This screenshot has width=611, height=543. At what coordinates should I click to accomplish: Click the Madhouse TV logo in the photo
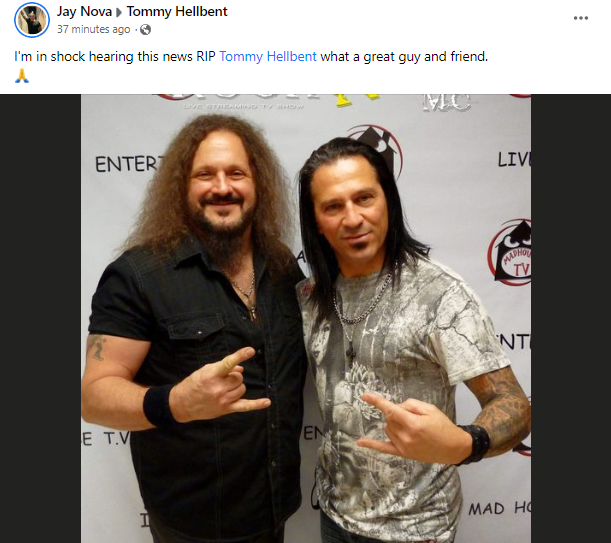[511, 252]
